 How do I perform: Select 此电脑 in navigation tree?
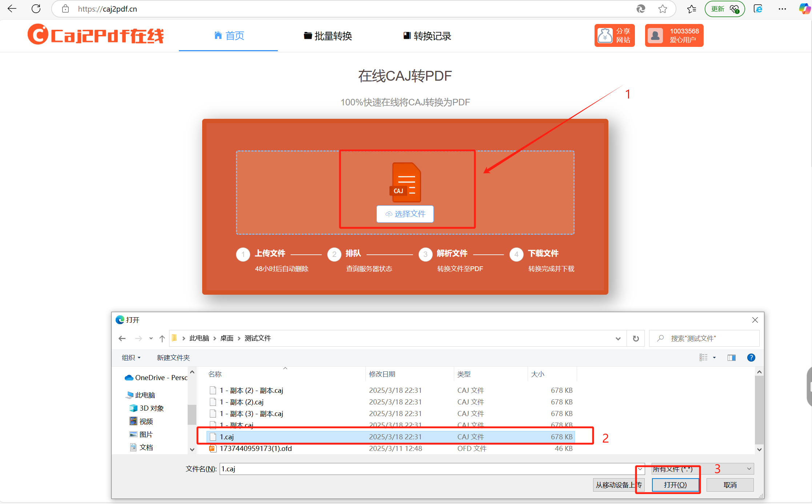[145, 395]
